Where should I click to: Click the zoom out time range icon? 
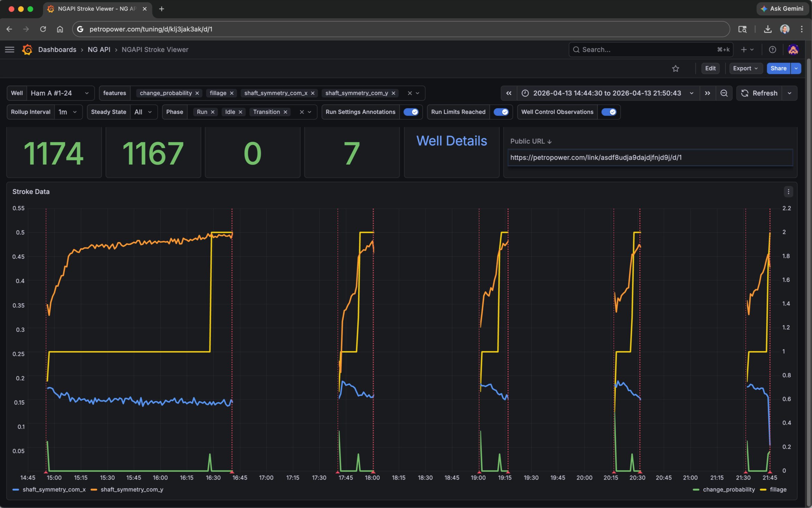coord(724,93)
